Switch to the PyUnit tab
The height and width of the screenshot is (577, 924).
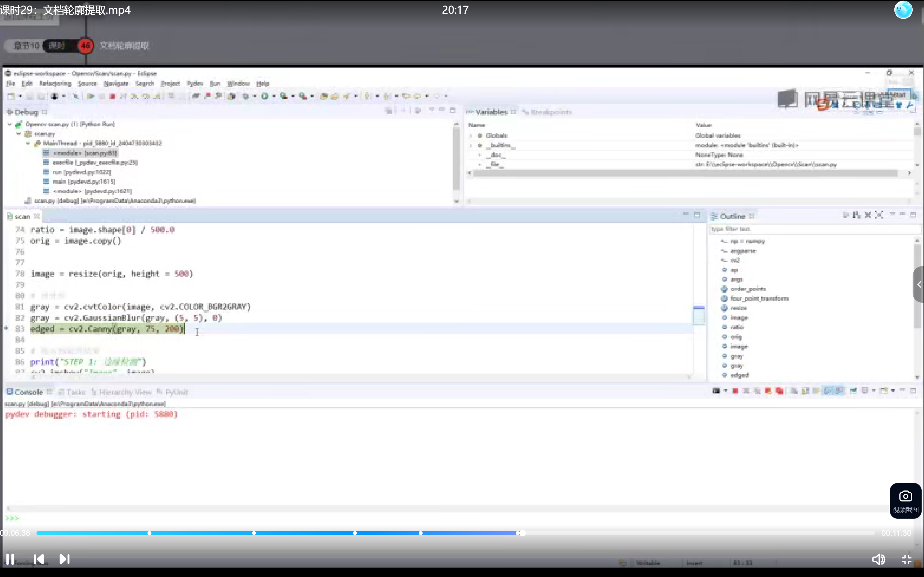click(173, 392)
